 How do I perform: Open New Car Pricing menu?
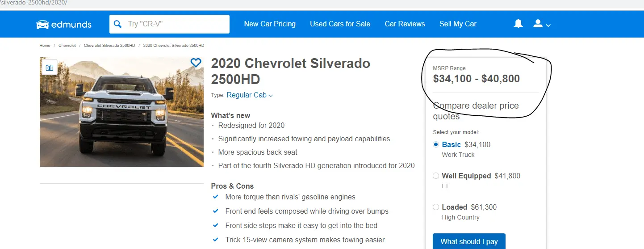(x=270, y=24)
